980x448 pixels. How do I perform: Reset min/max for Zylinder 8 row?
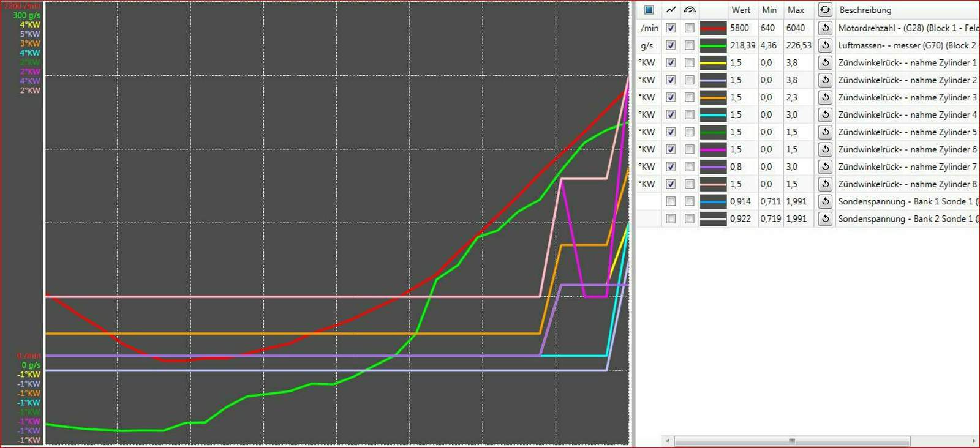pyautogui.click(x=825, y=184)
